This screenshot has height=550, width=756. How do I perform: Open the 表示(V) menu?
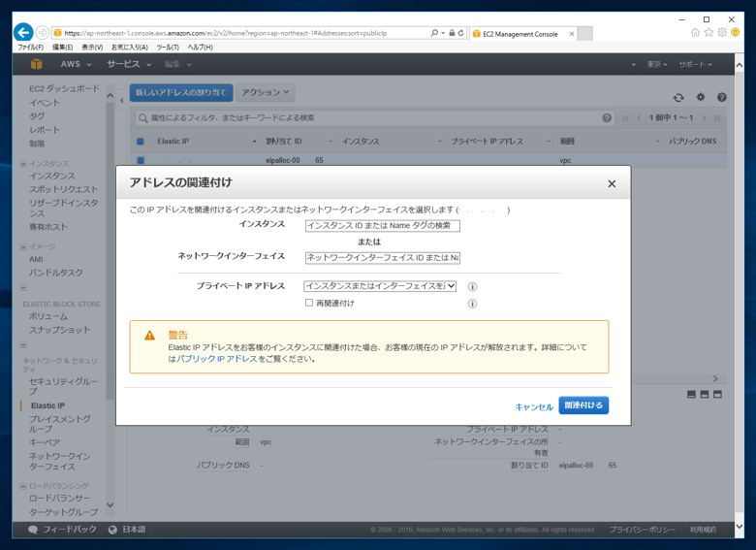tap(92, 48)
